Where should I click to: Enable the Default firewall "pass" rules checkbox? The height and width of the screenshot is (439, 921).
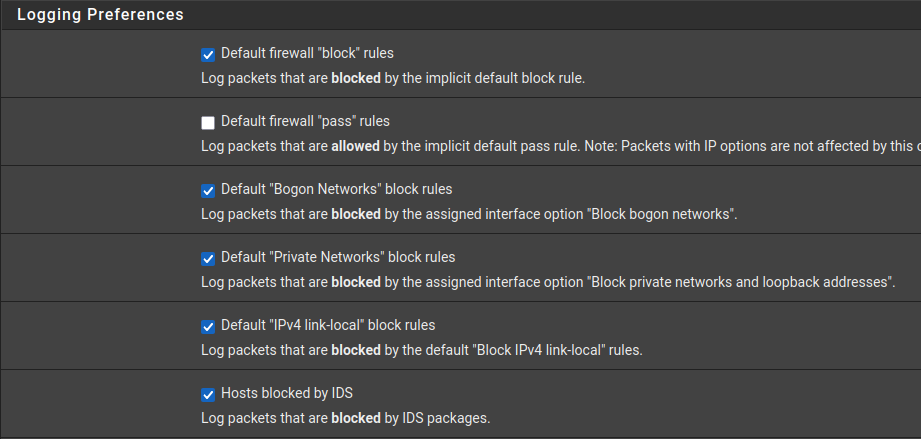[208, 123]
